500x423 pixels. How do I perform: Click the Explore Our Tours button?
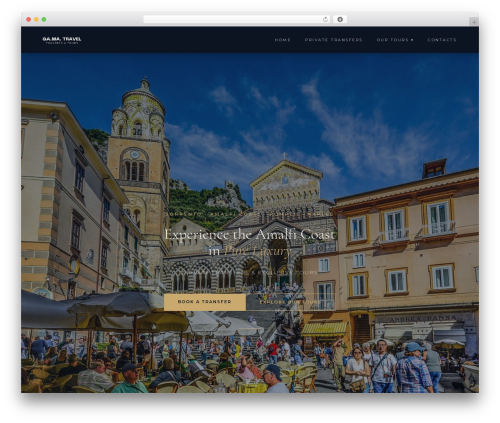click(x=290, y=302)
